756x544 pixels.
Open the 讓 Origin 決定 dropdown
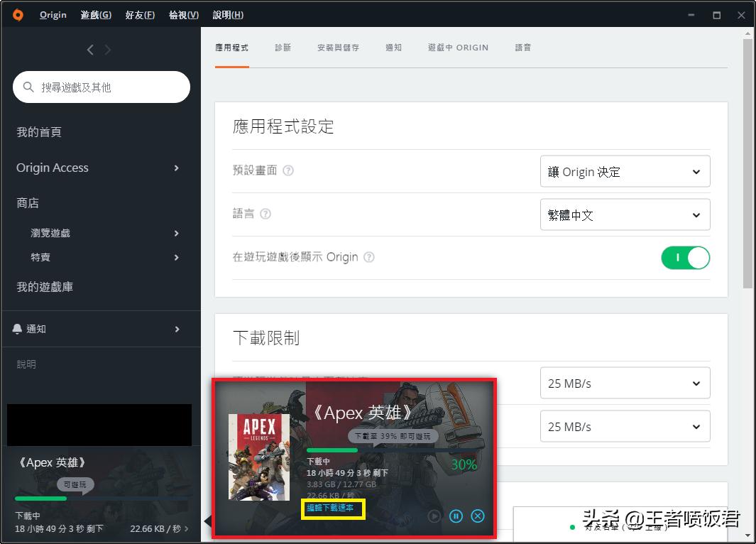click(625, 171)
